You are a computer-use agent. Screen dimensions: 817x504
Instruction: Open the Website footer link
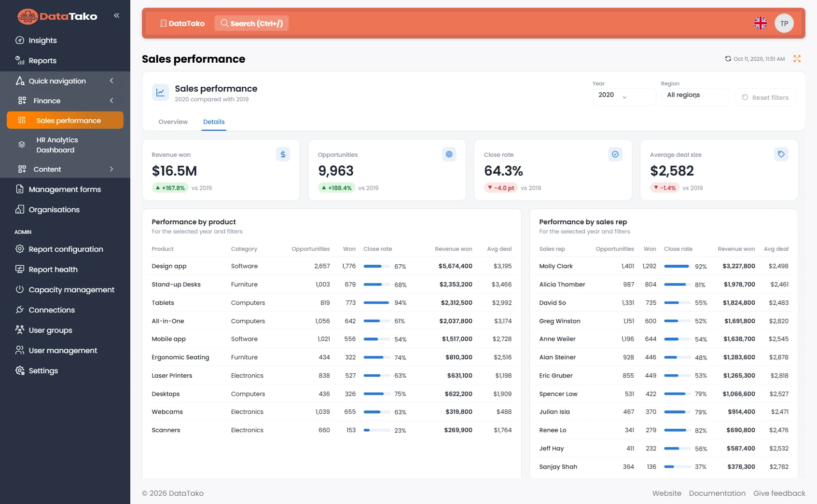pos(666,493)
